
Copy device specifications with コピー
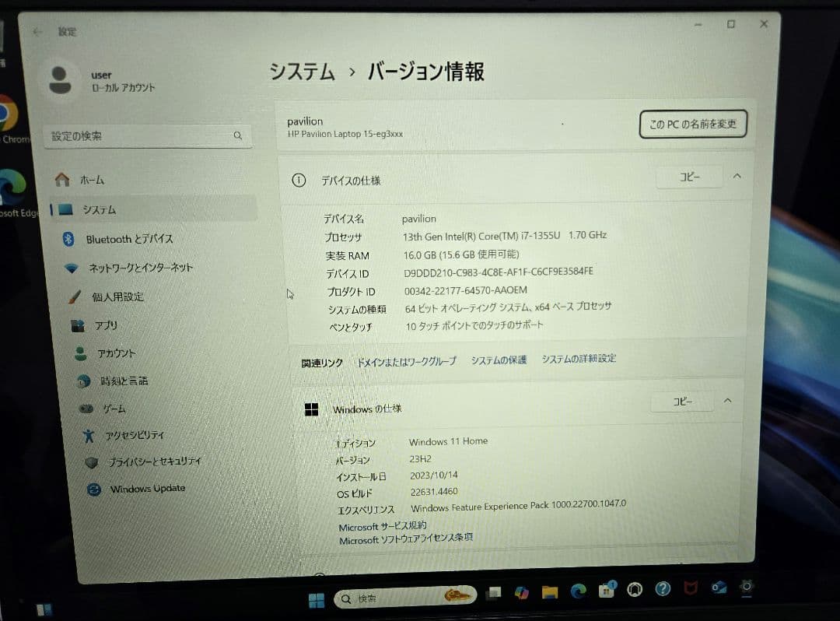tap(689, 177)
